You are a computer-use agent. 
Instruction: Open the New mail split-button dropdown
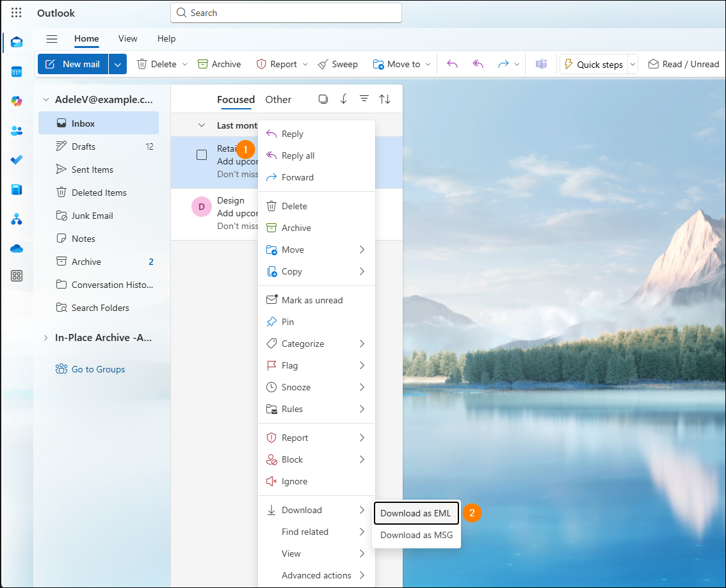[x=117, y=64]
